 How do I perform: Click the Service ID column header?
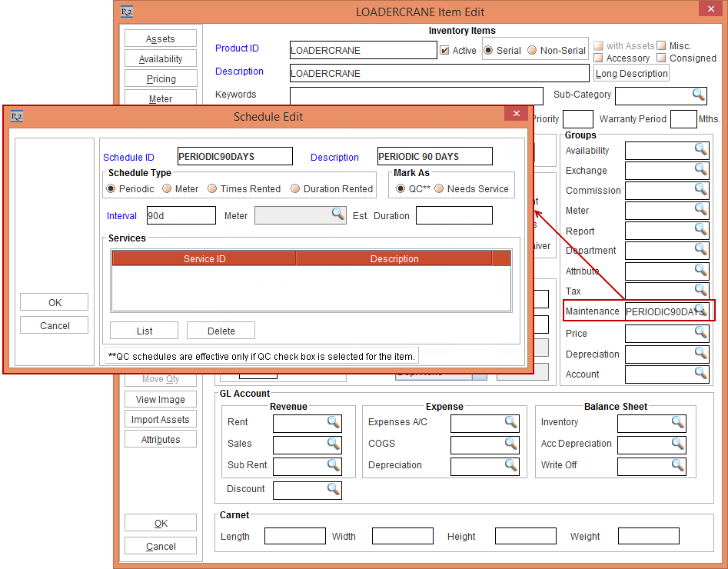pos(204,259)
